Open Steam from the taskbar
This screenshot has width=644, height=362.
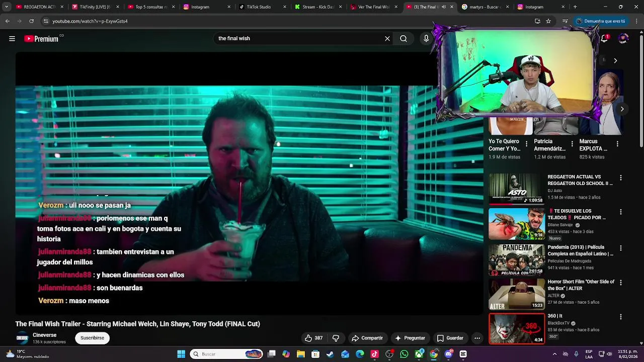click(330, 354)
